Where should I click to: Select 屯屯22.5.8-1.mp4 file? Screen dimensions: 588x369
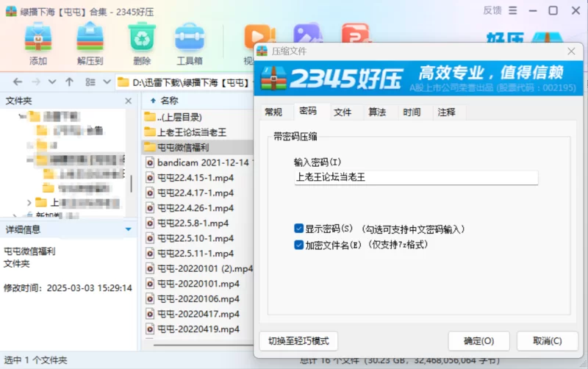click(x=198, y=223)
